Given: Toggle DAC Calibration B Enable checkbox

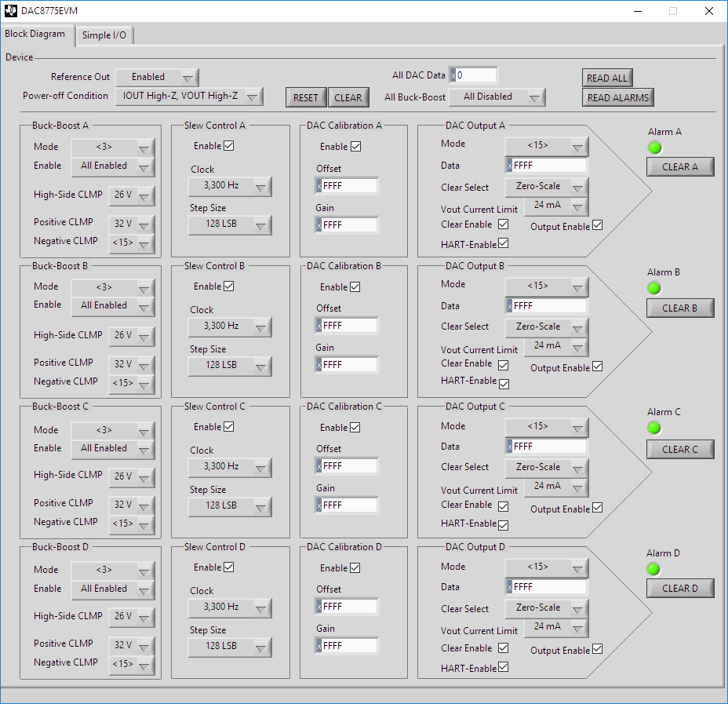Looking at the screenshot, I should click(x=355, y=287).
